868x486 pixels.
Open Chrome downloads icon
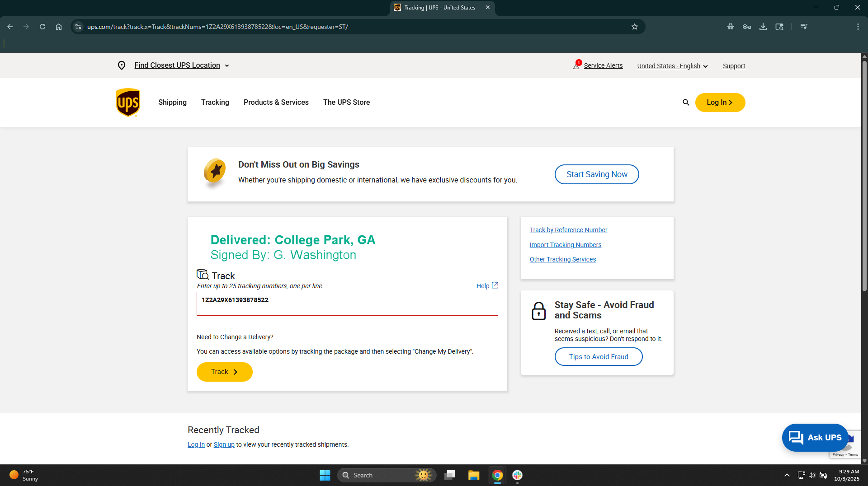tap(763, 27)
